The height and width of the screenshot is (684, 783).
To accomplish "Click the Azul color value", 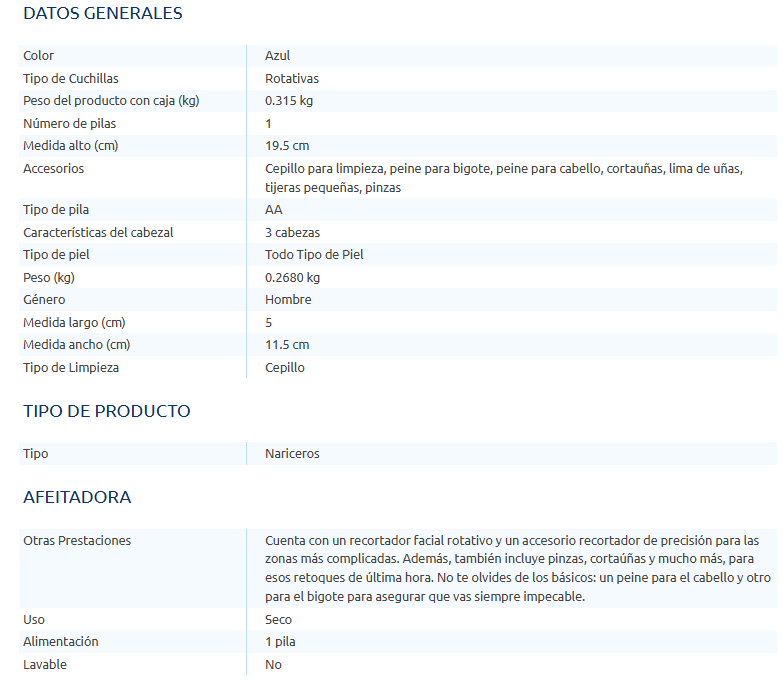I will [x=278, y=56].
